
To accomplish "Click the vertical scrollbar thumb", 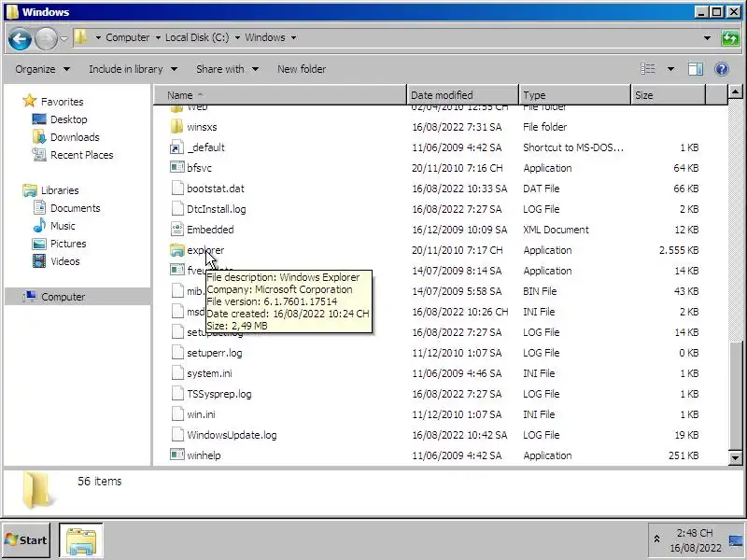I will click(x=735, y=395).
